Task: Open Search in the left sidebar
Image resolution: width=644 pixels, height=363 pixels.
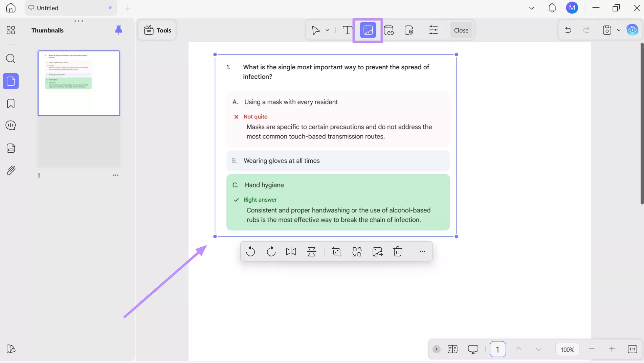Action: click(11, 59)
